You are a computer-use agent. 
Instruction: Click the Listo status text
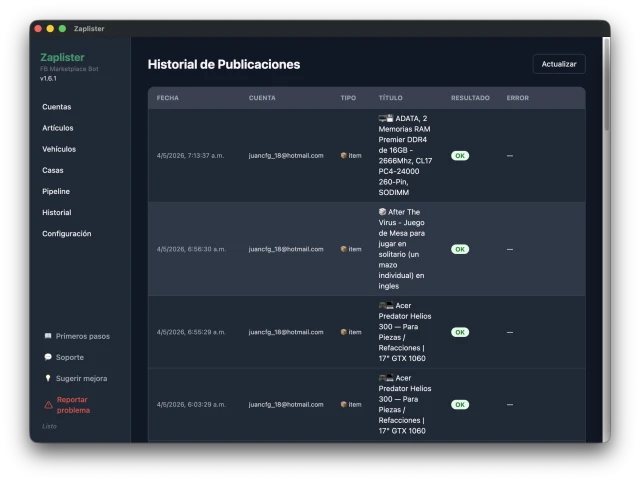coord(49,426)
